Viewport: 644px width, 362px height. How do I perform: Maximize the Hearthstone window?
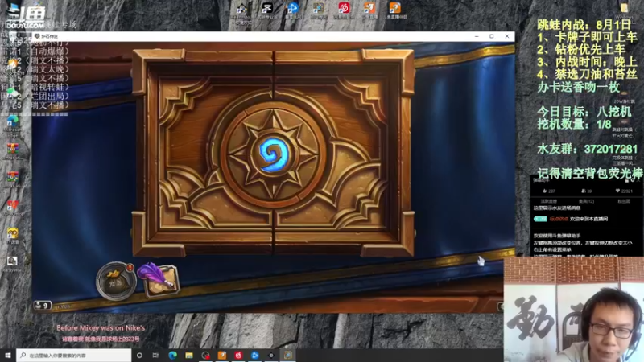coord(492,36)
